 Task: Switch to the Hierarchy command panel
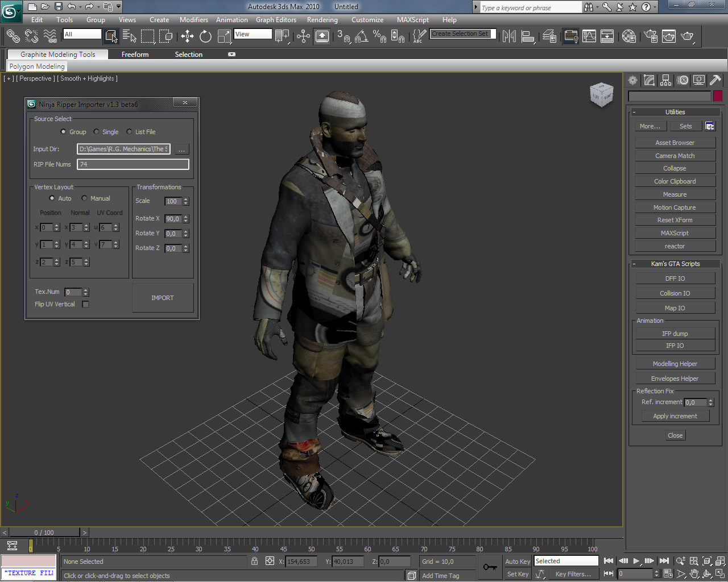pos(666,80)
